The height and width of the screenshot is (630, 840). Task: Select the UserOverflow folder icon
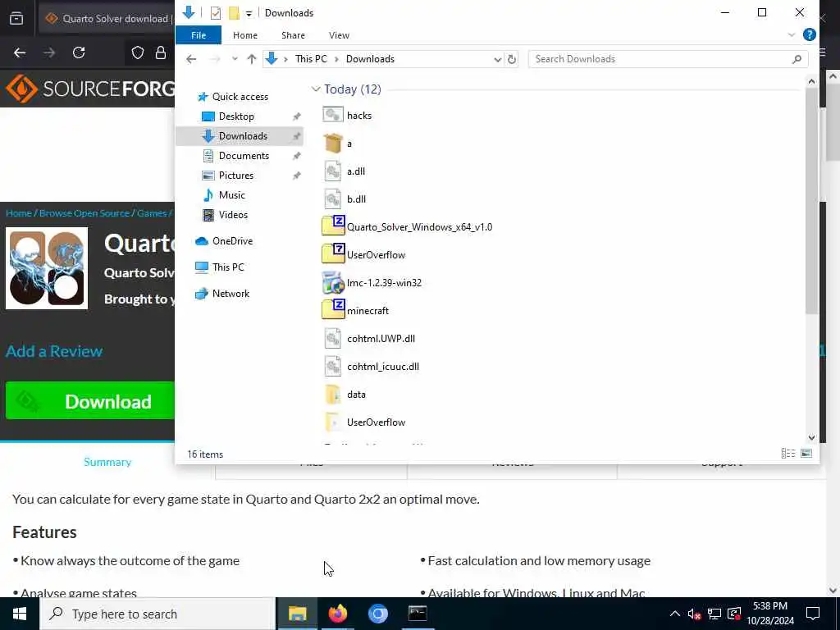point(333,422)
